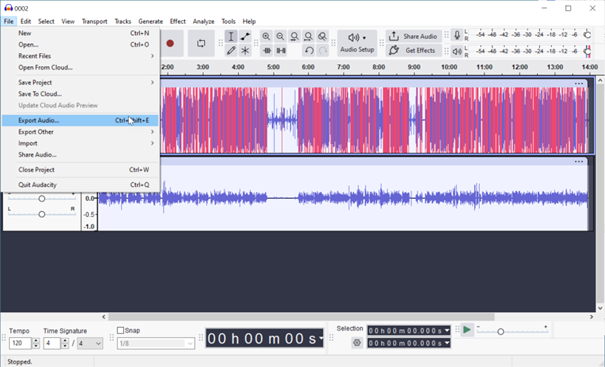Select the Selection (I-beam) tool
Viewport: 605px width, 367px height.
pos(231,37)
